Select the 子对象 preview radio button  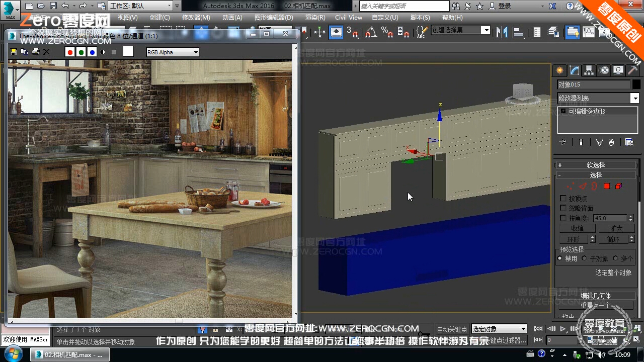pyautogui.click(x=585, y=258)
